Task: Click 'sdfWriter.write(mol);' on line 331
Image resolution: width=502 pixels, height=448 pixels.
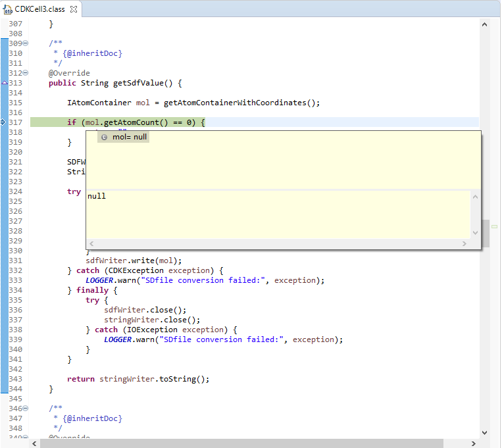Action: [x=134, y=261]
